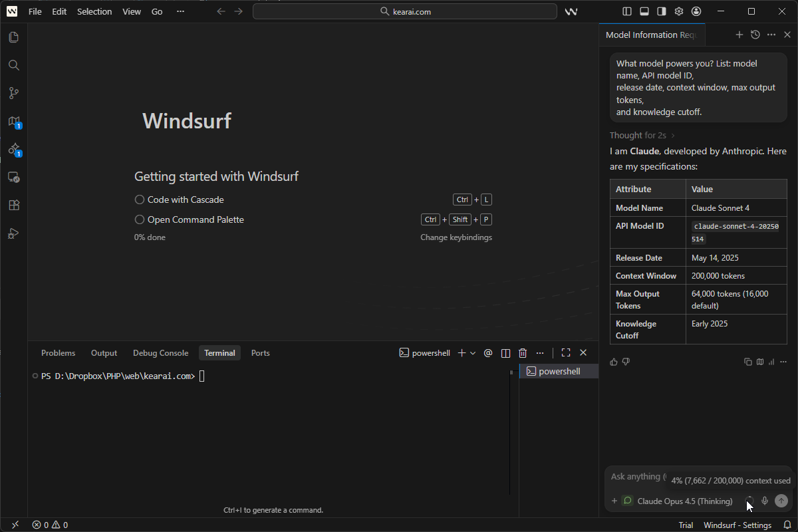This screenshot has height=532, width=798.
Task: Start a new Cascade conversation with the plus icon
Action: tap(739, 35)
